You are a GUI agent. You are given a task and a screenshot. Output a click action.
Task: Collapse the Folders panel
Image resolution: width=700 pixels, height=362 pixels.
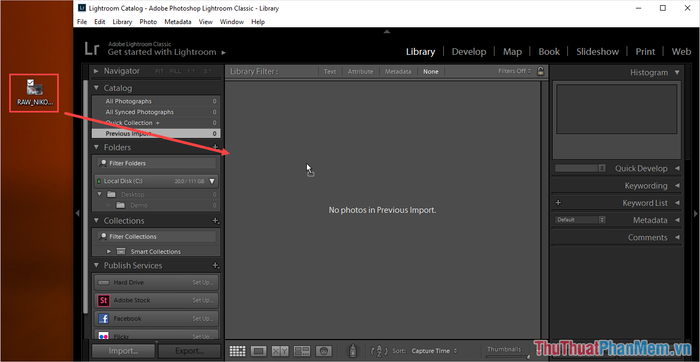tap(96, 147)
